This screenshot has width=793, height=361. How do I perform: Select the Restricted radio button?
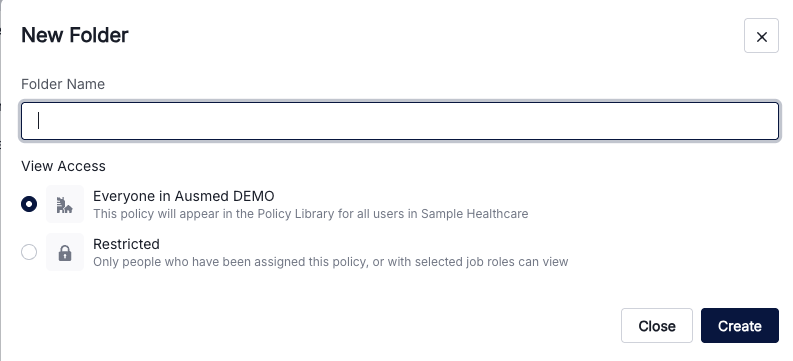point(29,252)
